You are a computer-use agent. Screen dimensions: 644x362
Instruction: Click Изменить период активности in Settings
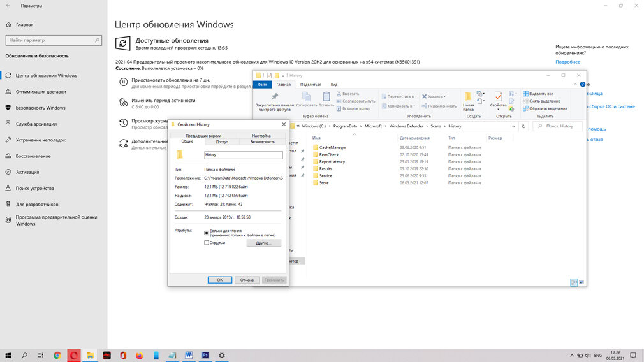pyautogui.click(x=163, y=100)
